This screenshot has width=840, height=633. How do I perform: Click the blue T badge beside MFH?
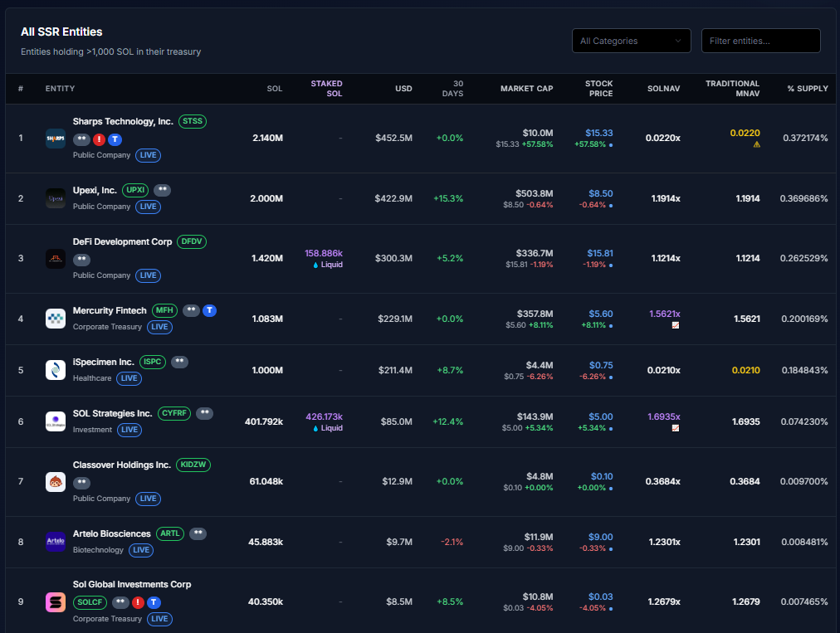click(x=209, y=310)
